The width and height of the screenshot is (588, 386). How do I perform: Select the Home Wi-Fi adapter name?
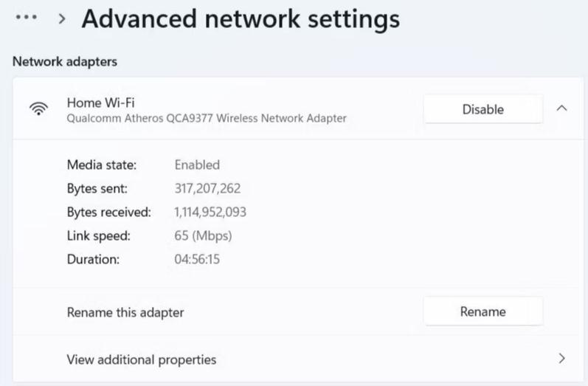[x=101, y=102]
